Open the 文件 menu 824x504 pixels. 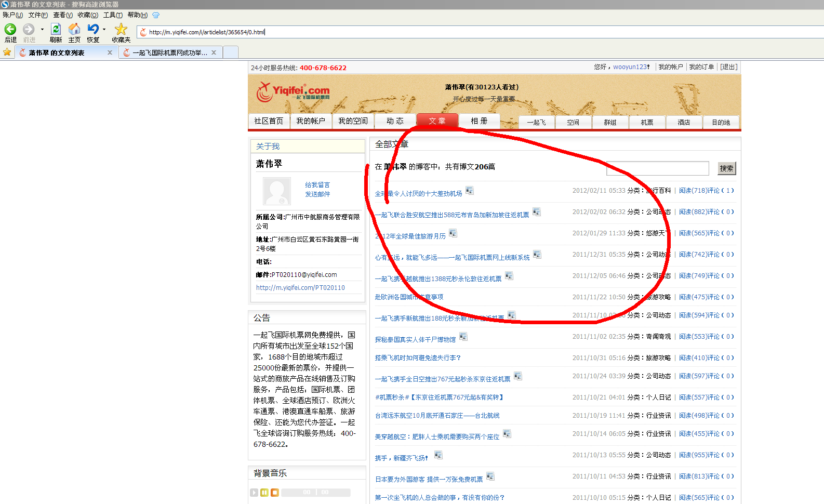(38, 15)
